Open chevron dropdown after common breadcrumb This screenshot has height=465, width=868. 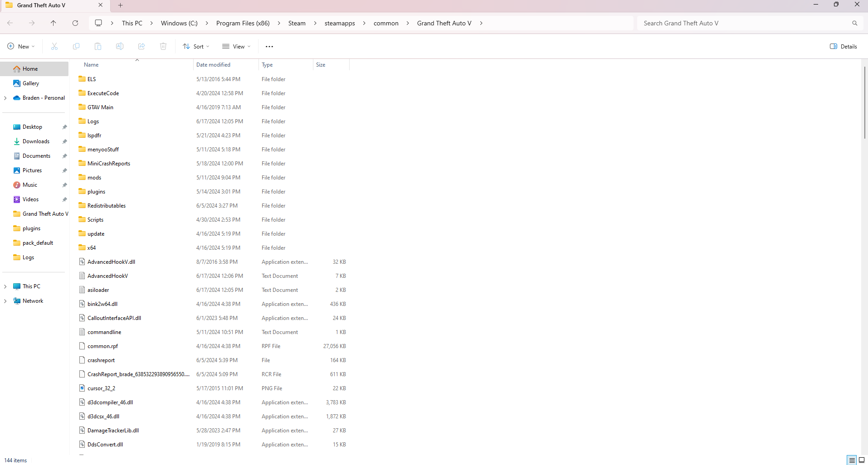point(408,23)
